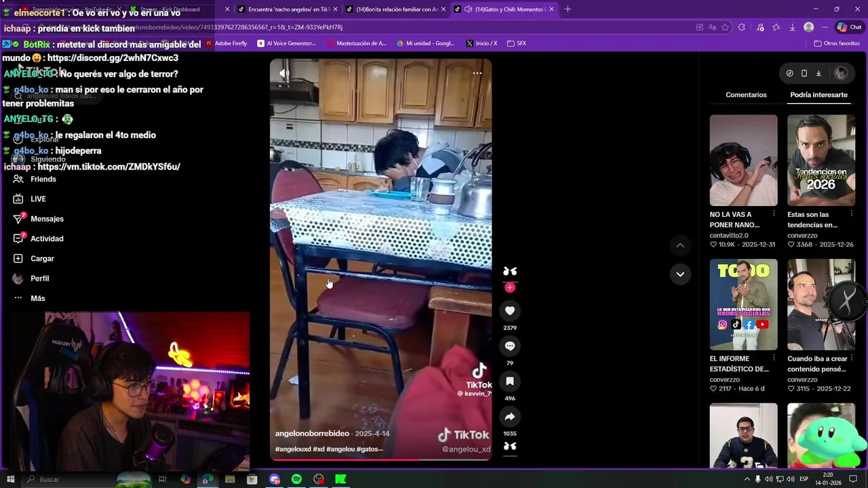This screenshot has width=868, height=488.
Task: Click the TikTok coin icon in top pill
Action: click(x=789, y=73)
